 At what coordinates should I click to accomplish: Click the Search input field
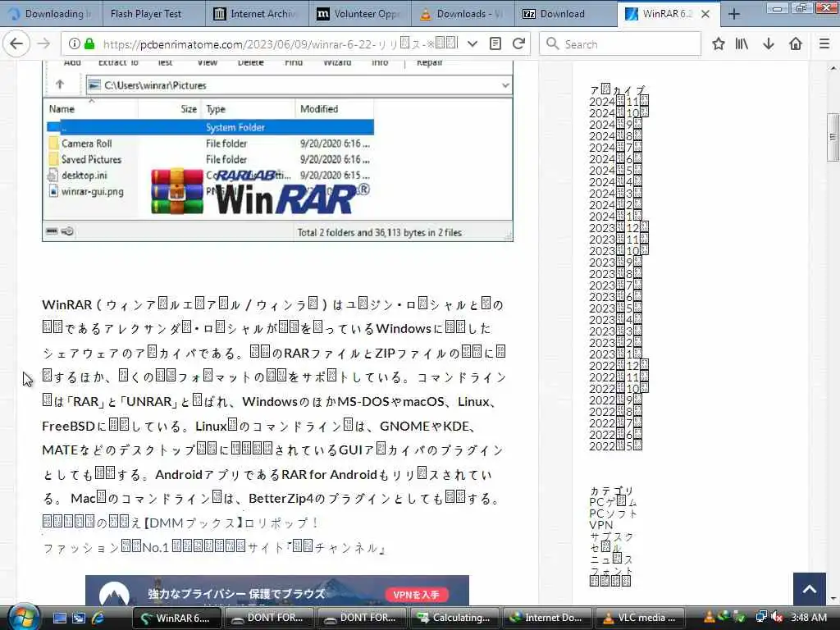pyautogui.click(x=620, y=44)
